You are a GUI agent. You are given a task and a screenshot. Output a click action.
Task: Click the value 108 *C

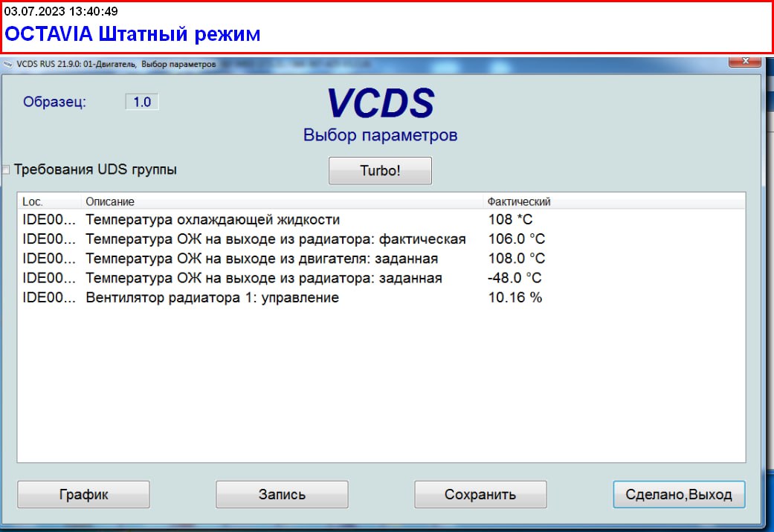point(510,220)
